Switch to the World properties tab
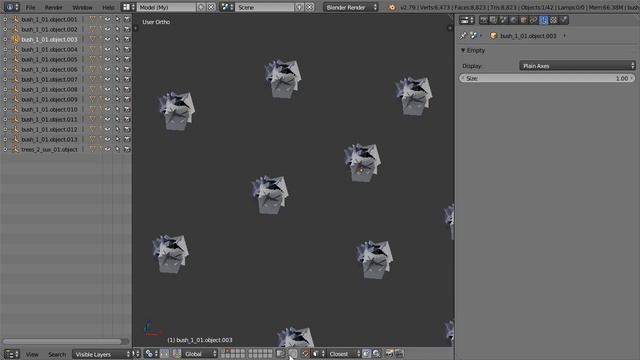This screenshot has height=360, width=640. (x=513, y=20)
